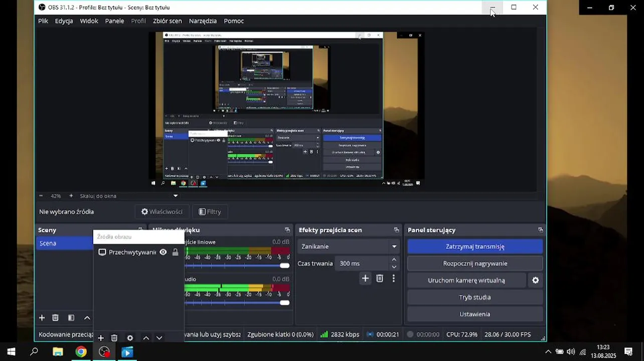This screenshot has height=361, width=644.
Task: Select Scena in the Sceny list
Action: pyautogui.click(x=65, y=243)
